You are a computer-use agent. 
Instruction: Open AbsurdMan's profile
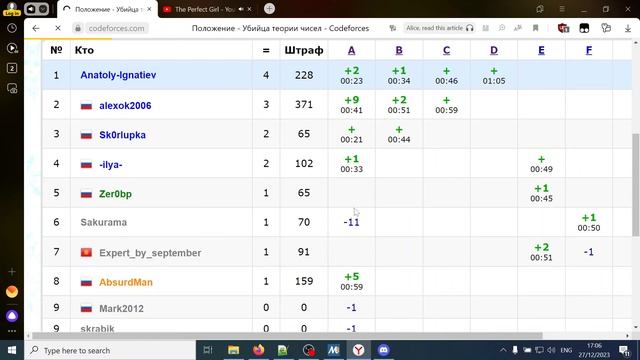pos(126,282)
